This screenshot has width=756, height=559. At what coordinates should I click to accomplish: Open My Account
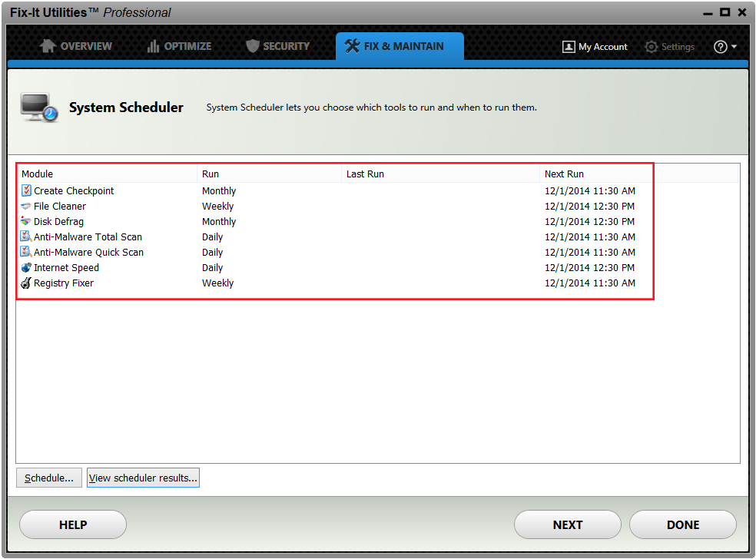(x=595, y=46)
